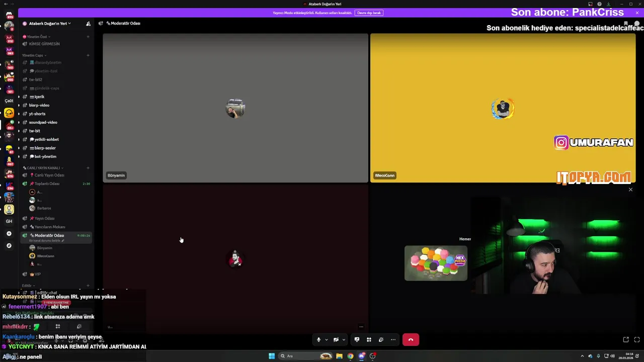Start screen share from call bar
This screenshot has height=362, width=644.
357,340
